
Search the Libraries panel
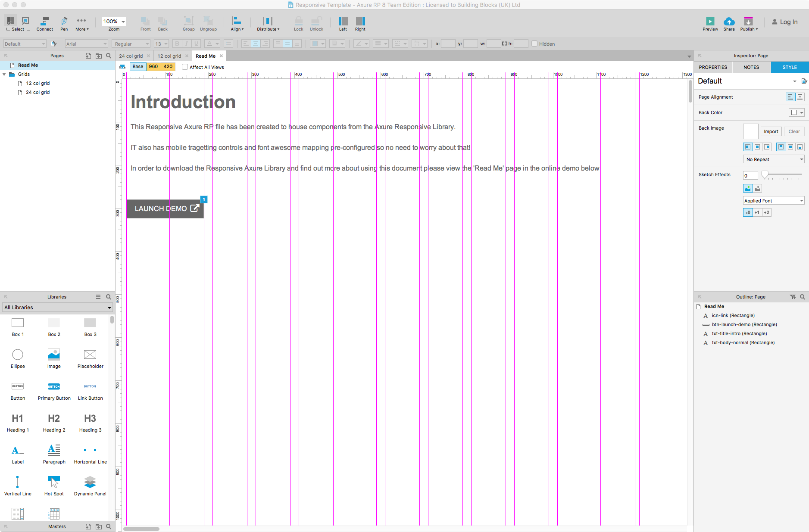109,297
